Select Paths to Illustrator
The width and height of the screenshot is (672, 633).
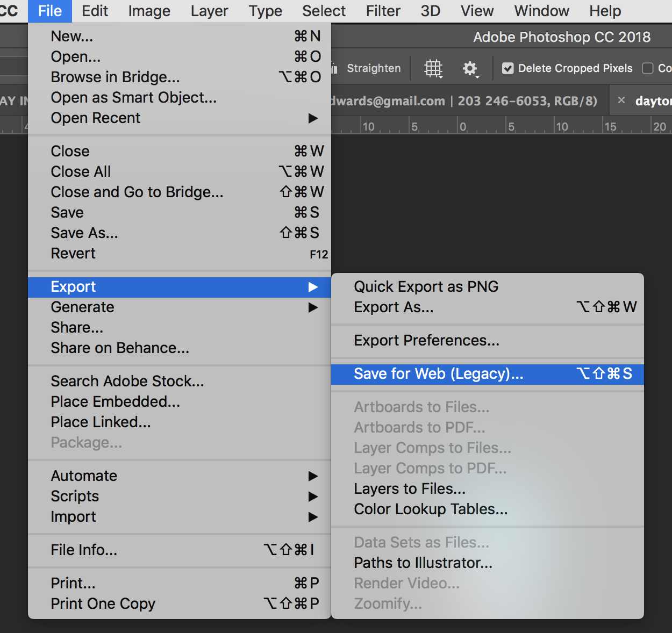(423, 563)
